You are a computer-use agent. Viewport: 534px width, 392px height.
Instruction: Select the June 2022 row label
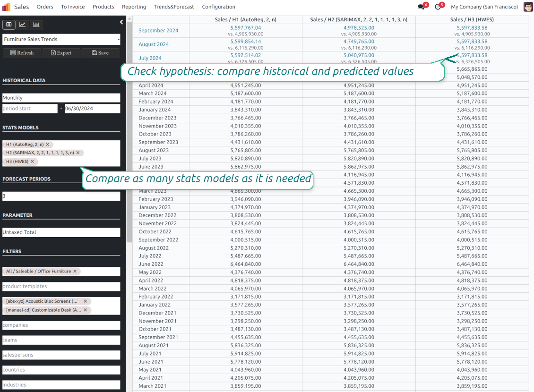pos(151,264)
